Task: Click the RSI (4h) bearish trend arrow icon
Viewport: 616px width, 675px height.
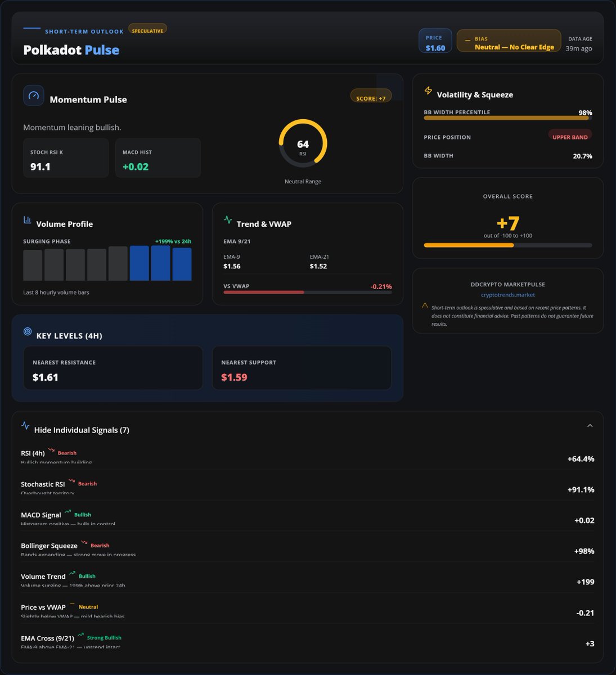Action: click(x=52, y=451)
